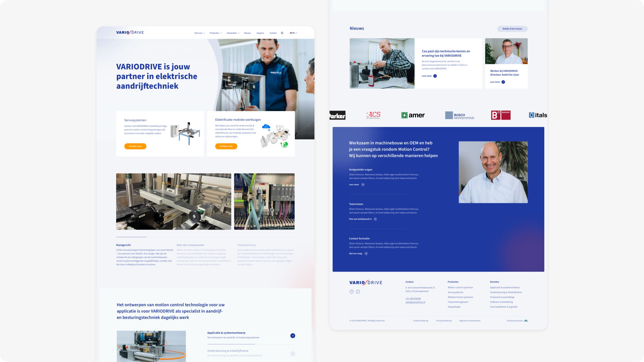This screenshot has width=644, height=362.
Task: Open the Algemene Voorwaarden link
Action: coord(470,321)
